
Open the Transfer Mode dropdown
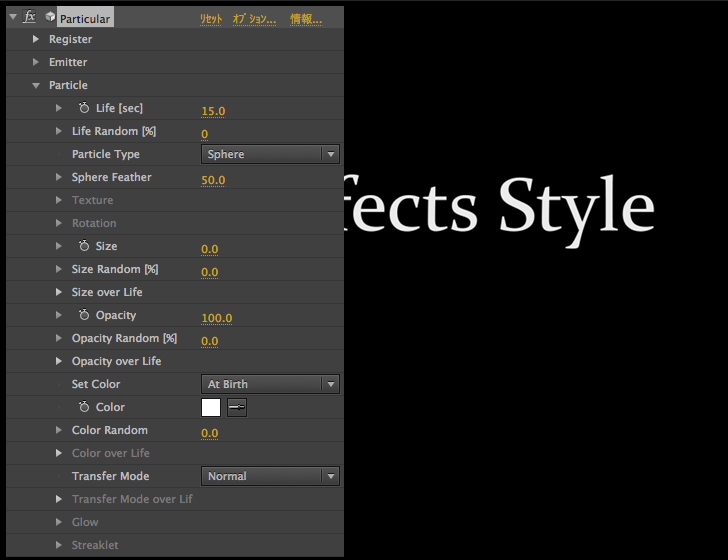271,476
